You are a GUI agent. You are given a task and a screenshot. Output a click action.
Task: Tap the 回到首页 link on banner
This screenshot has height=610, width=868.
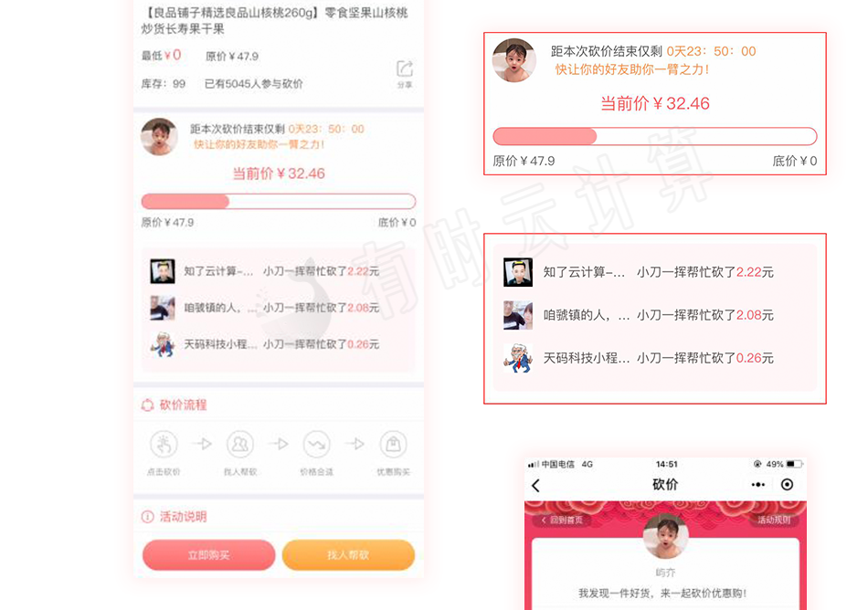(563, 520)
